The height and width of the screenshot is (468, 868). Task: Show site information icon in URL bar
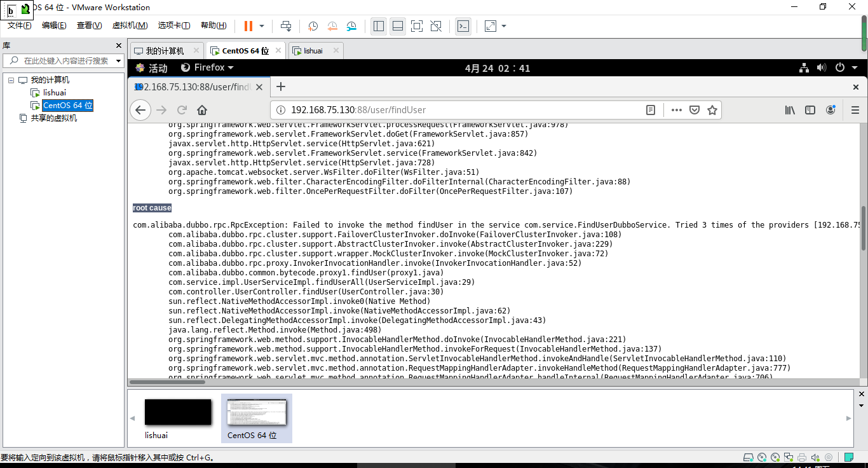(x=280, y=110)
